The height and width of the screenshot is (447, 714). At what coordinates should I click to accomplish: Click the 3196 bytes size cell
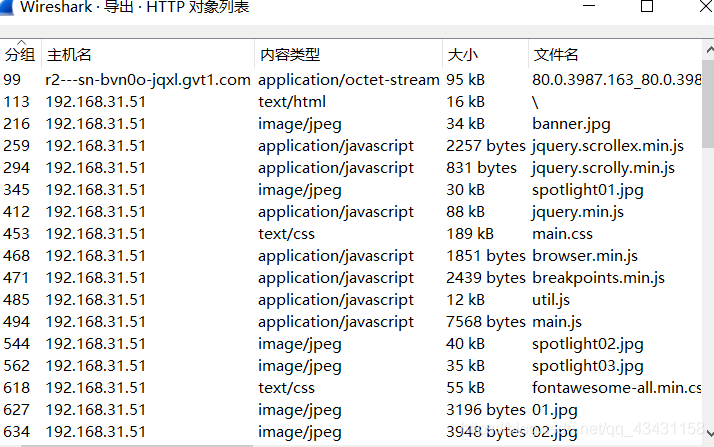point(485,410)
